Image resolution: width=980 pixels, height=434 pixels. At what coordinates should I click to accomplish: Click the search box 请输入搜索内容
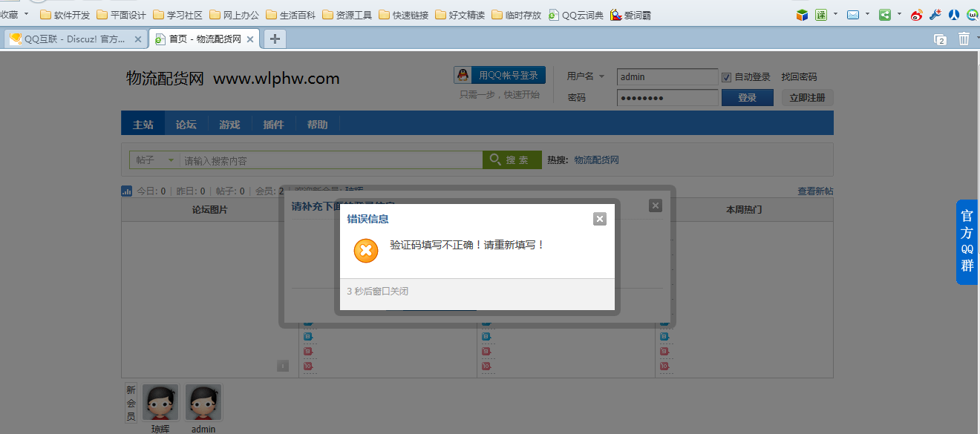click(x=331, y=160)
